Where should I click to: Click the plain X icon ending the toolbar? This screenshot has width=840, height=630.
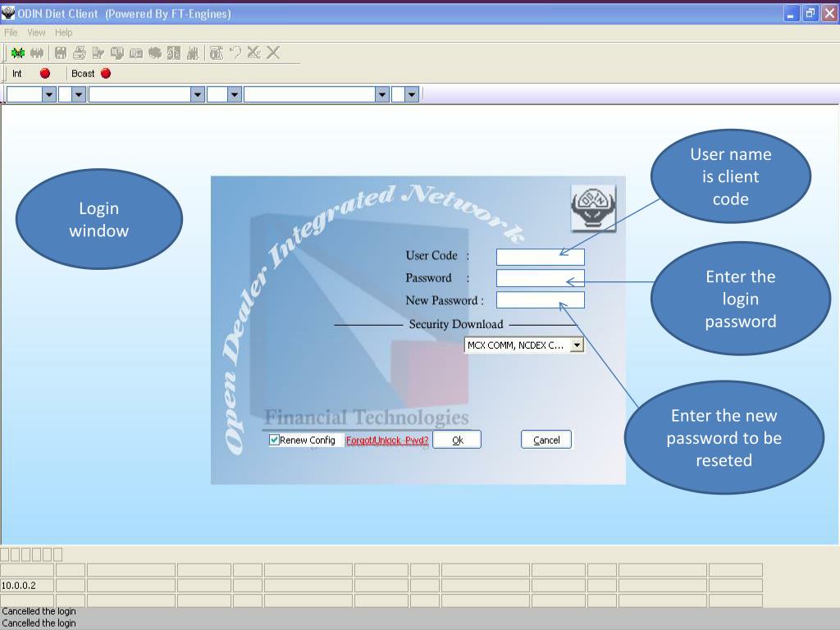pos(273,52)
